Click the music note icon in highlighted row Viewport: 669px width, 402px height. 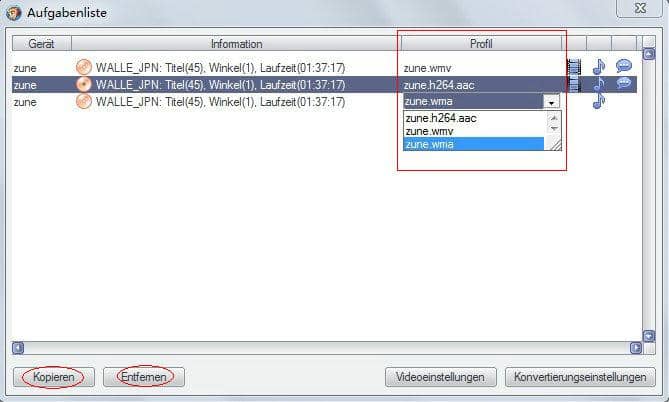[599, 84]
